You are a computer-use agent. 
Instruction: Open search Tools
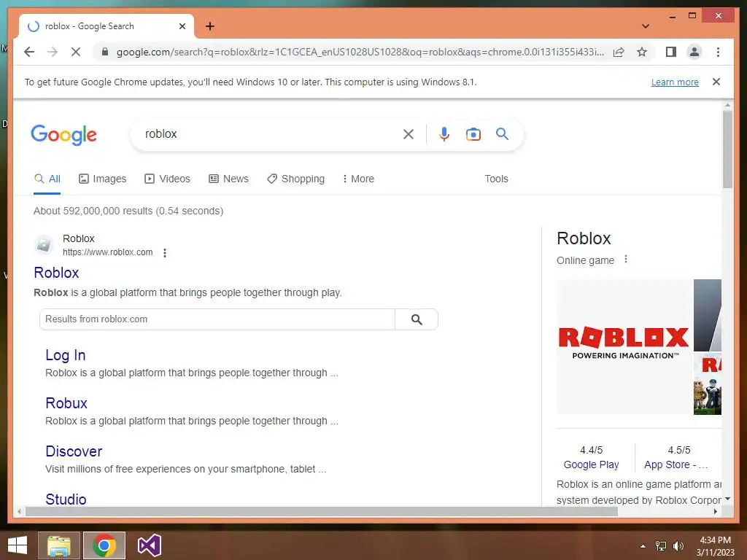pos(496,179)
